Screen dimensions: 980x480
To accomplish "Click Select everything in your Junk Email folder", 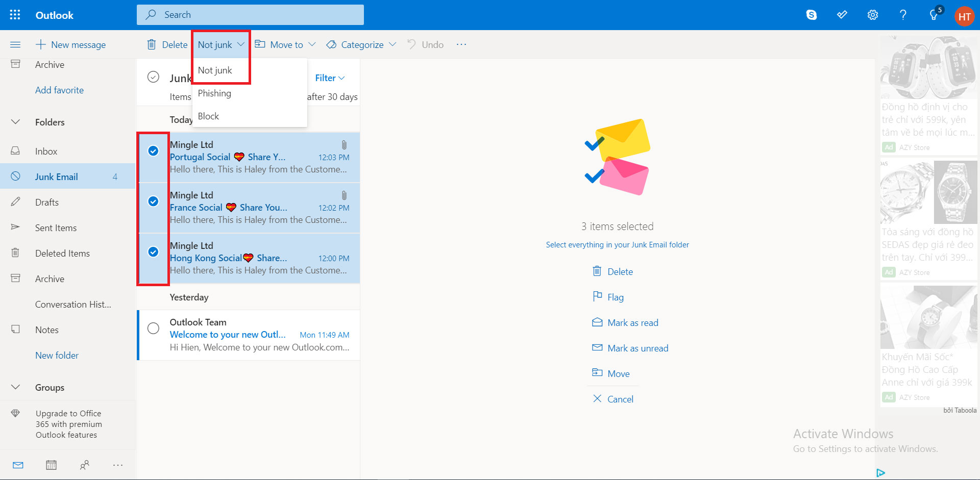I will (617, 245).
